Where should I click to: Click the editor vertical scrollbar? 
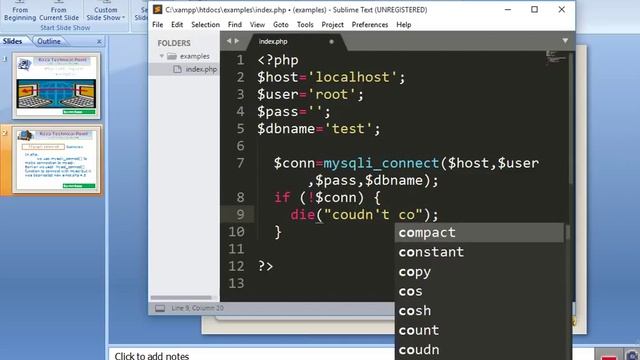pyautogui.click(x=571, y=118)
